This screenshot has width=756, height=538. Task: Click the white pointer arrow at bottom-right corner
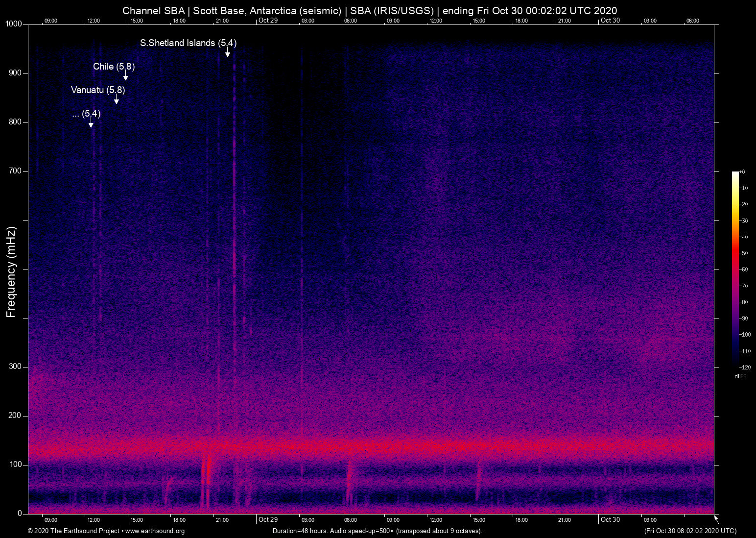(x=716, y=519)
